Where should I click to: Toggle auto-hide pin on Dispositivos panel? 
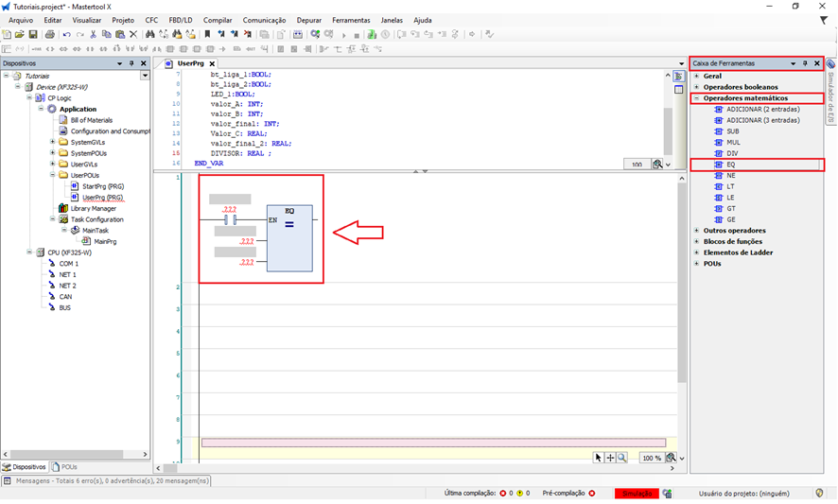131,63
